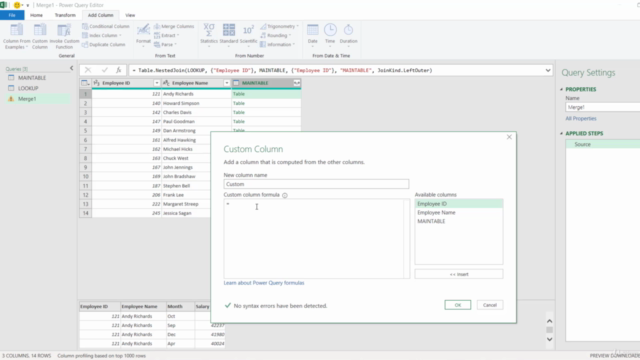Screen dimensions: 640x360
Task: Select the LOOKUP query
Action: pyautogui.click(x=28, y=88)
